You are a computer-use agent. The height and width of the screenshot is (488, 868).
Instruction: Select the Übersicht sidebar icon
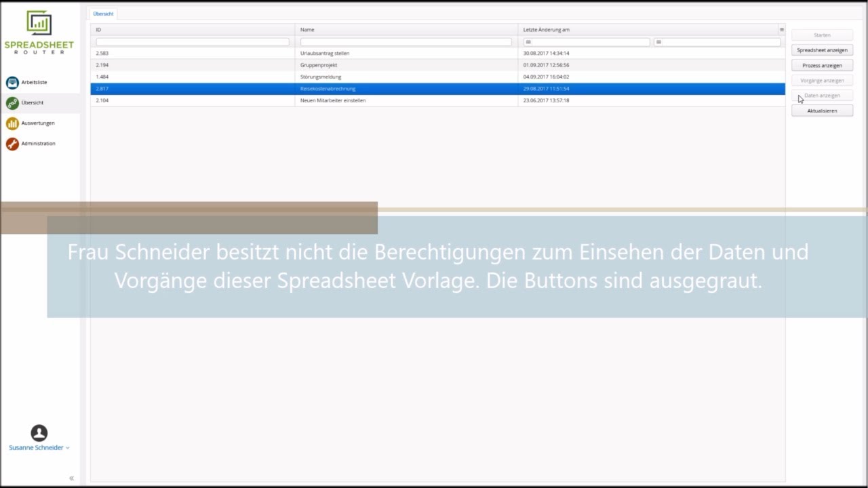[x=12, y=103]
